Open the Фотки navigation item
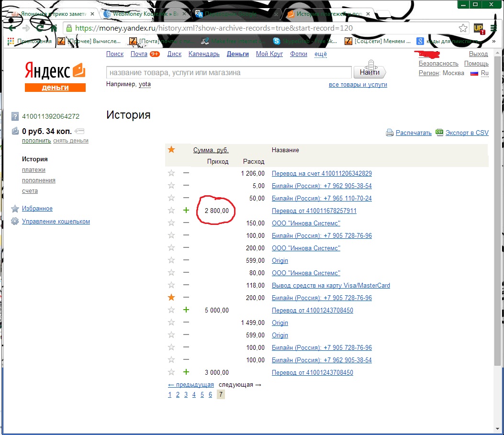The width and height of the screenshot is (504, 435). pos(299,54)
